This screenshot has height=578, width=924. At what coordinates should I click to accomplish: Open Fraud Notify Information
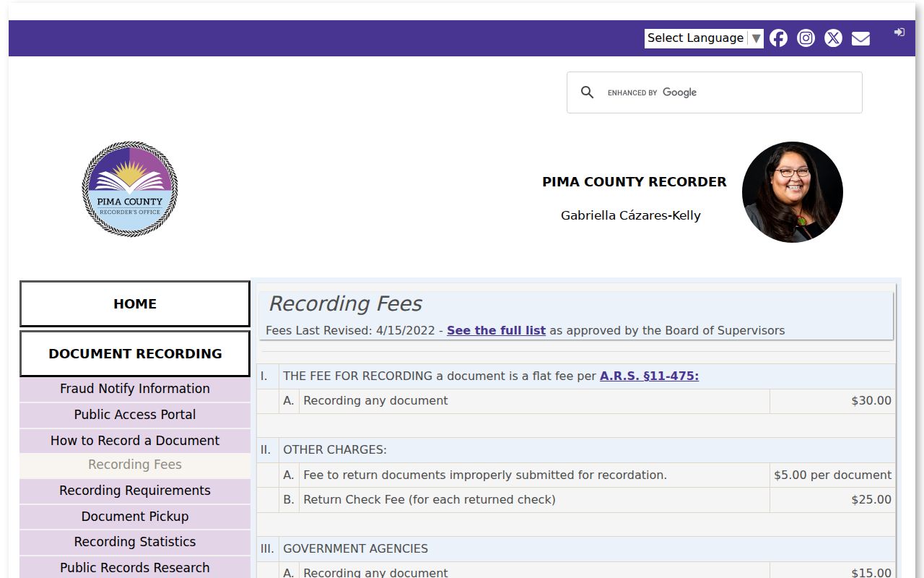pyautogui.click(x=135, y=389)
